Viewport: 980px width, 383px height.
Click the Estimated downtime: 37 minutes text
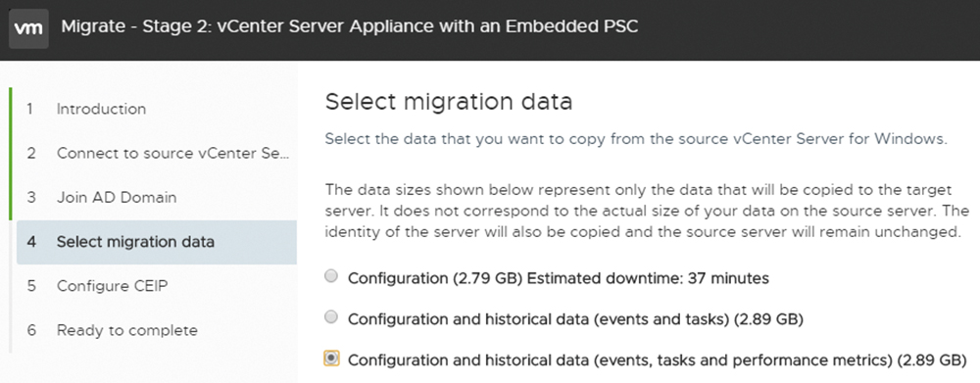pos(648,278)
